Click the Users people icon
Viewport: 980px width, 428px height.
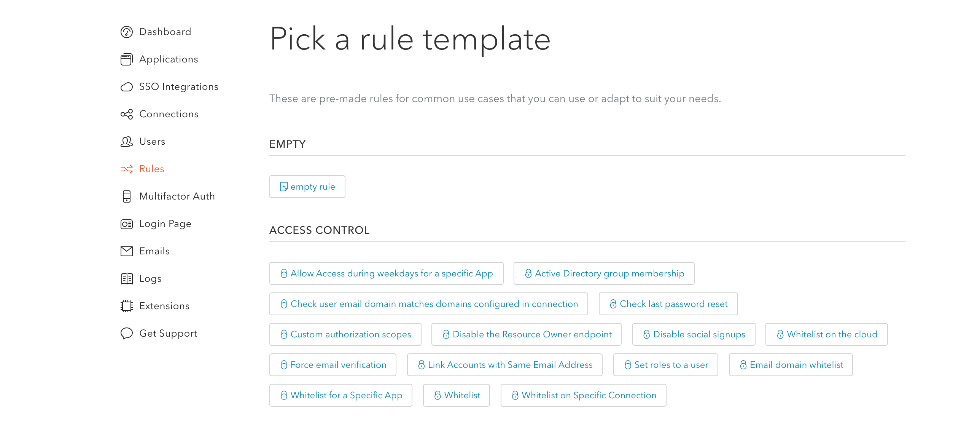coord(126,142)
